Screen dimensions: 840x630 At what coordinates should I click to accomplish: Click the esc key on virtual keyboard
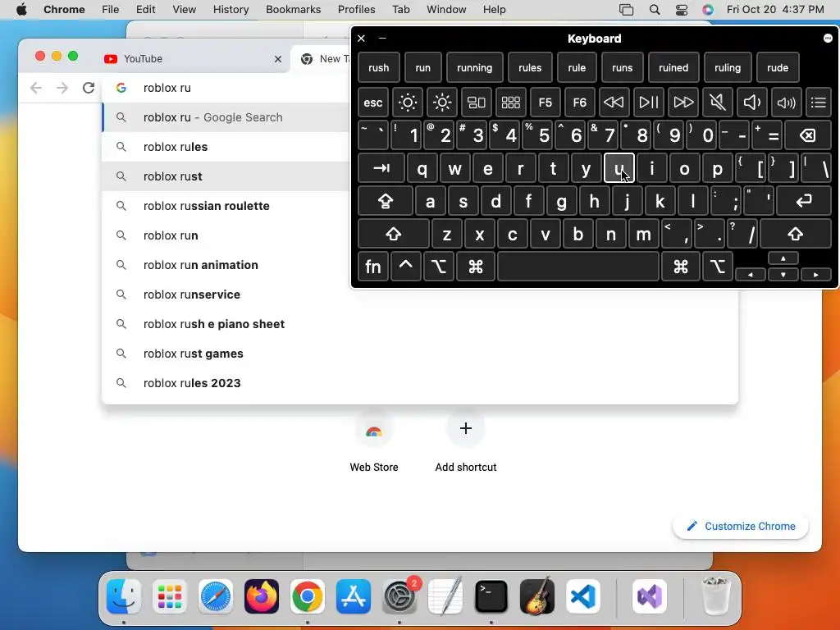(x=373, y=103)
